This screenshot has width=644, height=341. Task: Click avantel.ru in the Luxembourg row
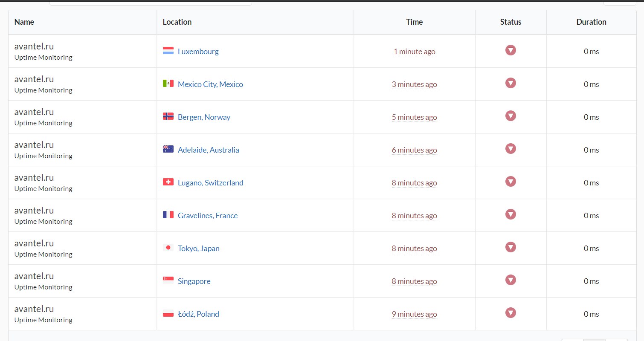point(34,46)
